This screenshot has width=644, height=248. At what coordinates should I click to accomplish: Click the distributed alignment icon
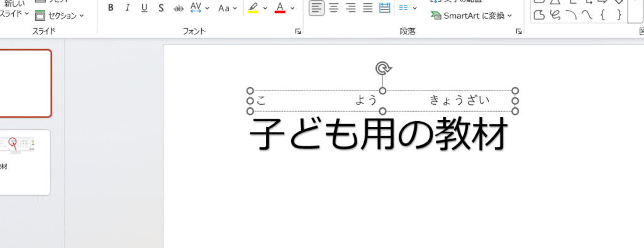pyautogui.click(x=384, y=8)
